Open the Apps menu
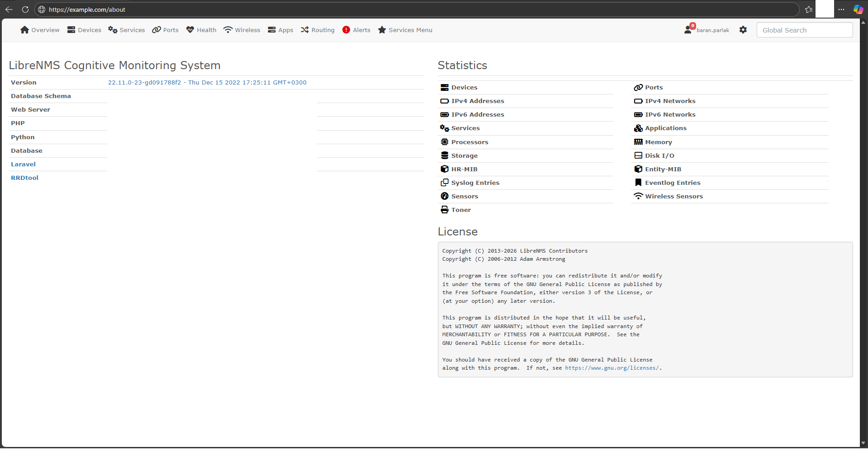This screenshot has width=868, height=470. pyautogui.click(x=280, y=30)
